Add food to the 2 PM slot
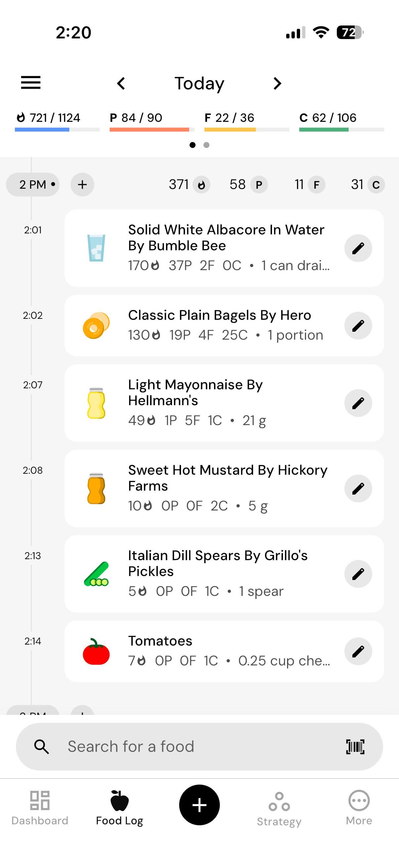Screen dimensions: 399x868 82,185
